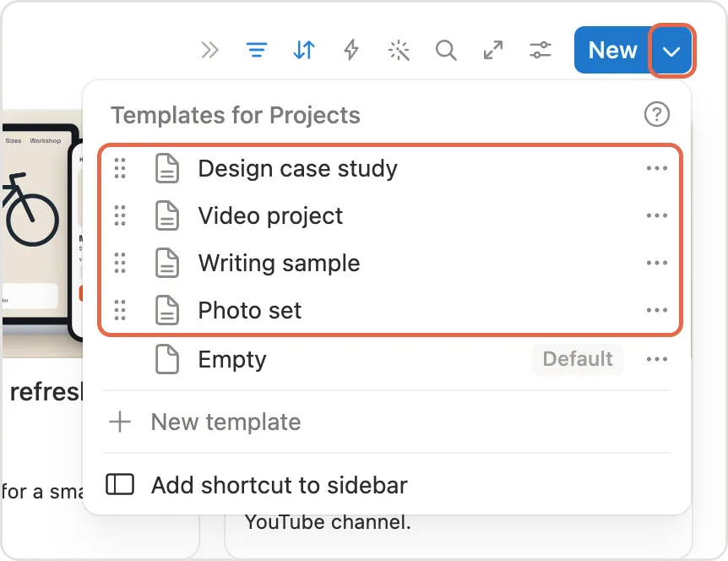Click the AI sparkle wand icon
The image size is (728, 561).
[399, 50]
